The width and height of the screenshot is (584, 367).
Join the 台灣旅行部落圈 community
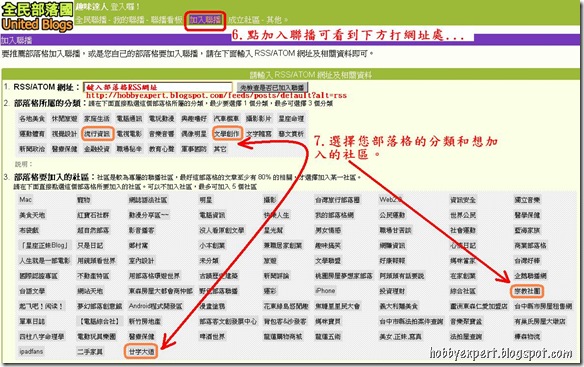pos(337,200)
